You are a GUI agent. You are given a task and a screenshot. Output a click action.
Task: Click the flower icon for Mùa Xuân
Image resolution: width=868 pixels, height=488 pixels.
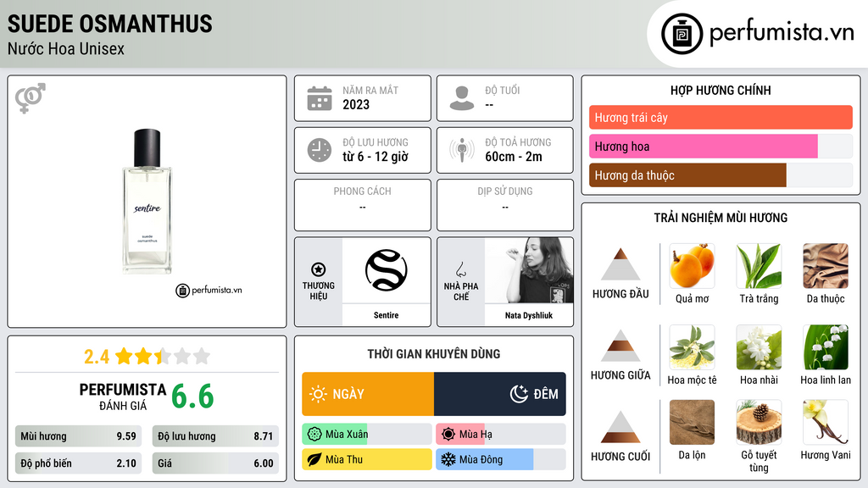(x=314, y=435)
